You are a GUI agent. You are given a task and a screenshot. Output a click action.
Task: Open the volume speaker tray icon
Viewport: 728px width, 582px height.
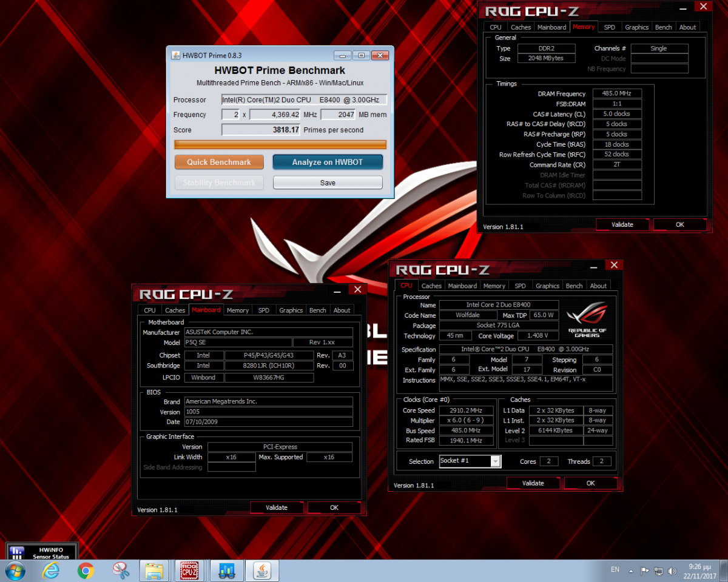(x=671, y=571)
